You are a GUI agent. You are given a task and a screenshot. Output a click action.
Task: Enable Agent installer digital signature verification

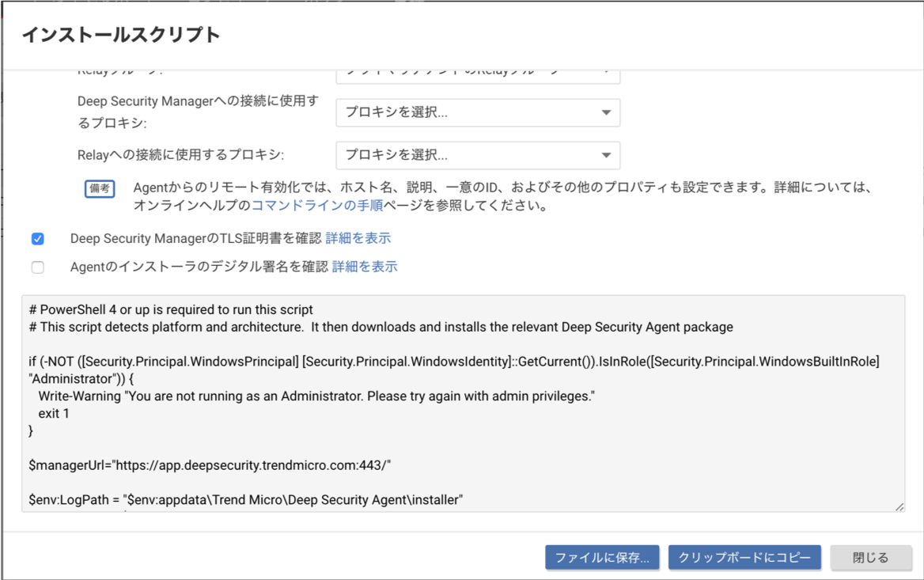click(x=38, y=267)
